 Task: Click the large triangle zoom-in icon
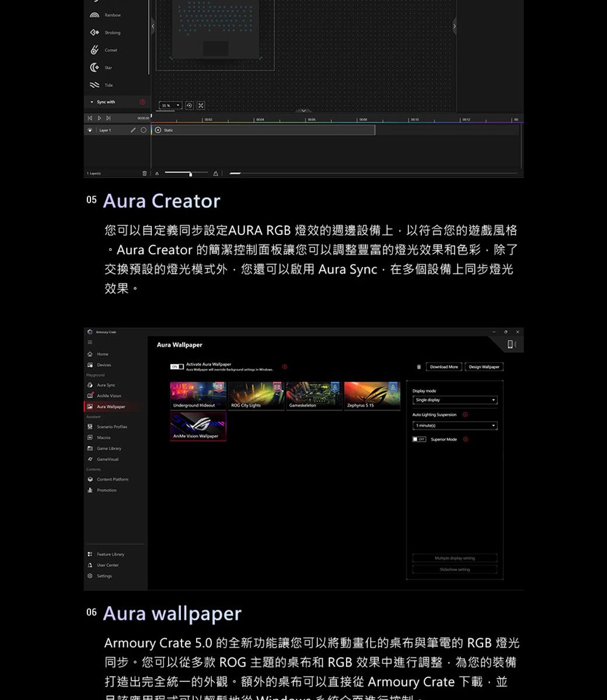click(216, 174)
